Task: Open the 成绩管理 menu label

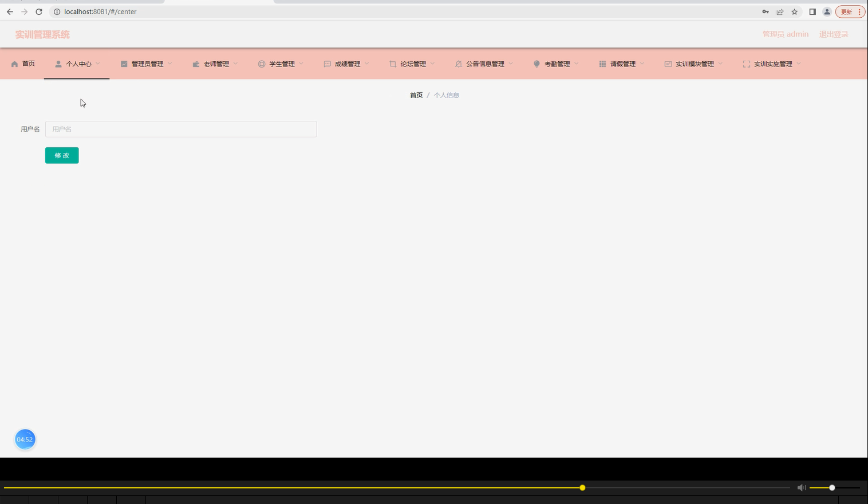Action: (x=348, y=64)
